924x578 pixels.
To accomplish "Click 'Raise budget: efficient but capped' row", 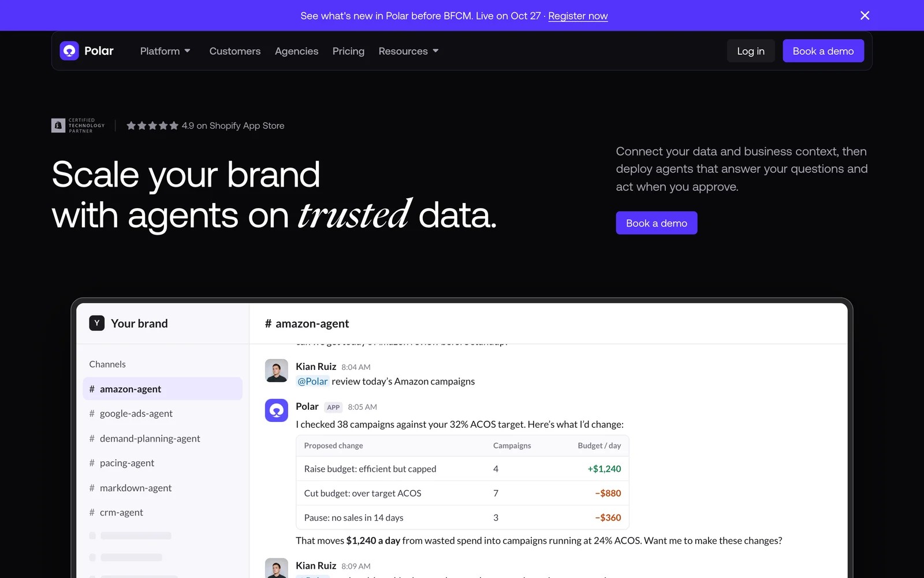I will tap(463, 469).
